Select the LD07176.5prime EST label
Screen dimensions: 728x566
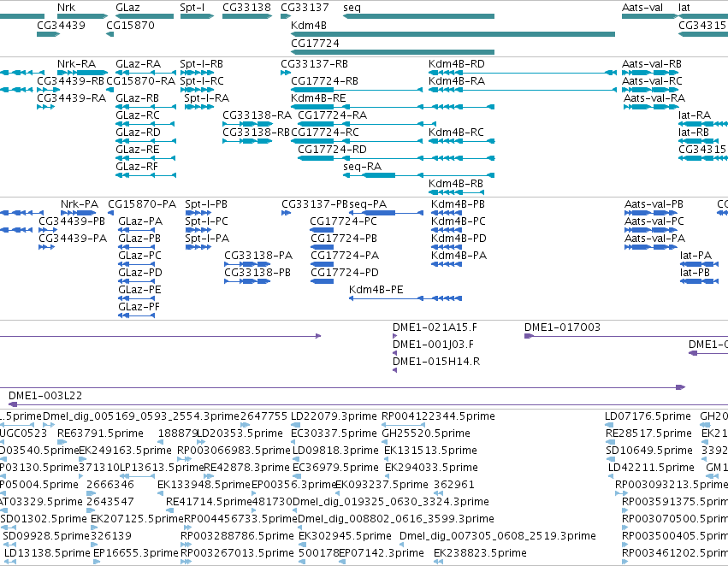pos(648,416)
